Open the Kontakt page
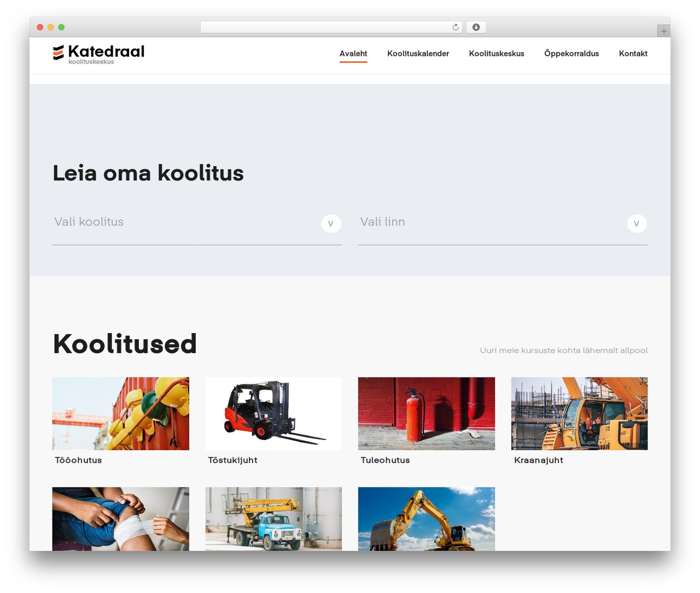Image resolution: width=700 pixels, height=593 pixels. pyautogui.click(x=633, y=54)
